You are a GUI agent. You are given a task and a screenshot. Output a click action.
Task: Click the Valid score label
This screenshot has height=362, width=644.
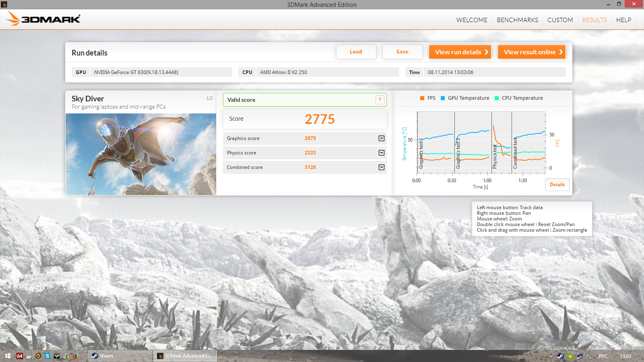point(241,100)
